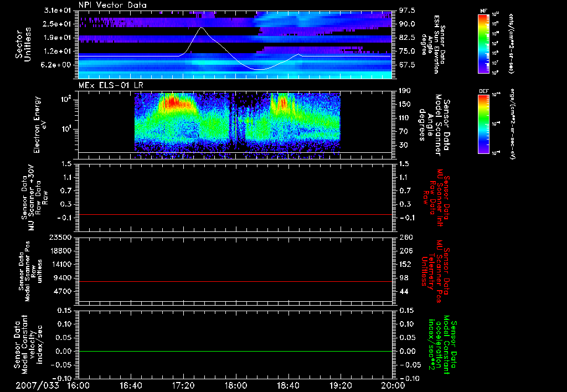Click the 17:20 time axis label
567x392 pixels.
[x=183, y=385]
